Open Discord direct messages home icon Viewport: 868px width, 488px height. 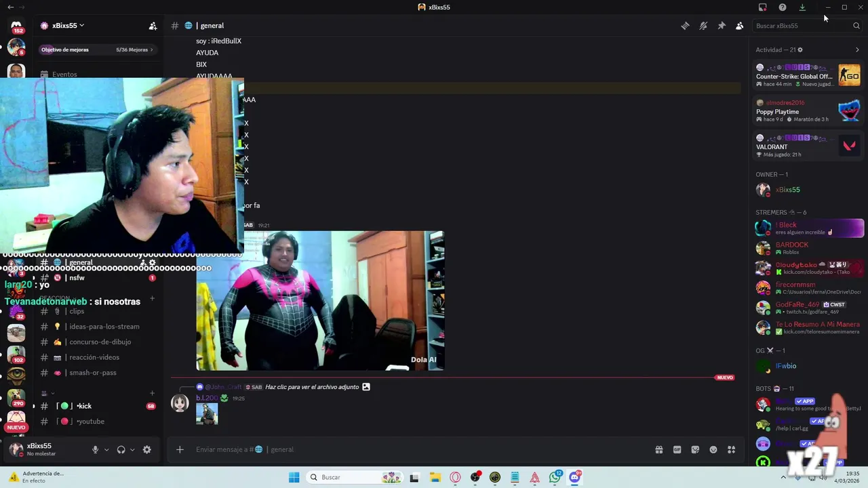16,26
